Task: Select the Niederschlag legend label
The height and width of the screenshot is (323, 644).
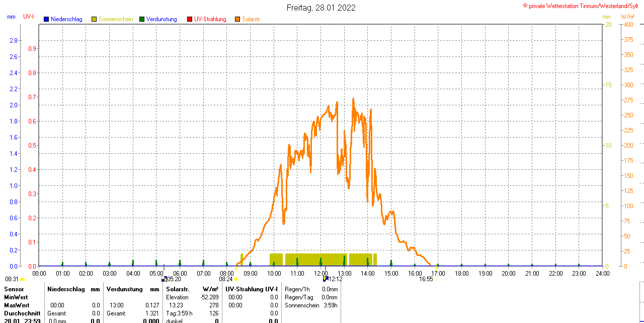Action: point(66,19)
